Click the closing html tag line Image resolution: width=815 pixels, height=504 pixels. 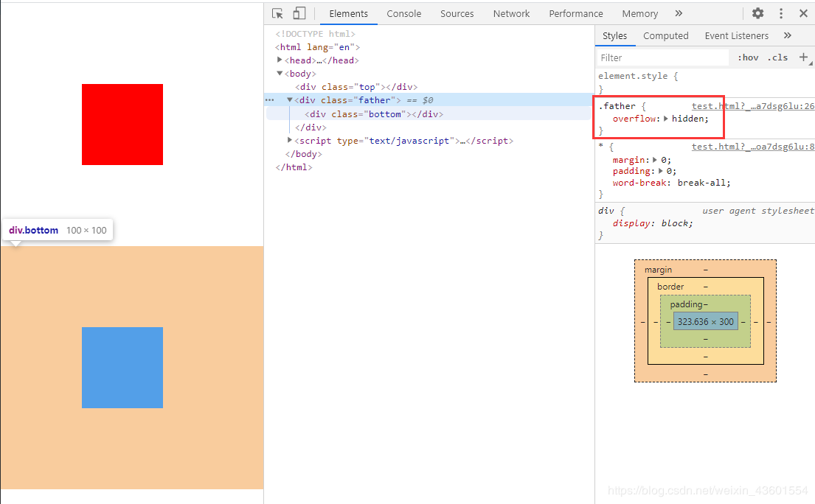294,167
